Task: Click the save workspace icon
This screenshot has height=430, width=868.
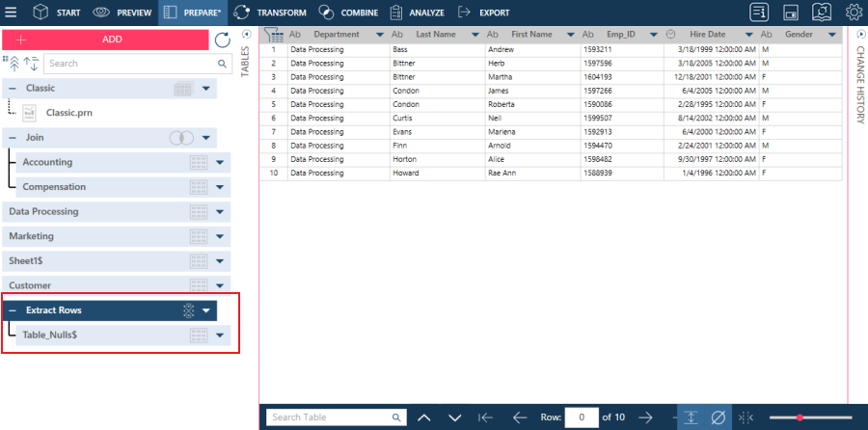Action: tap(791, 13)
